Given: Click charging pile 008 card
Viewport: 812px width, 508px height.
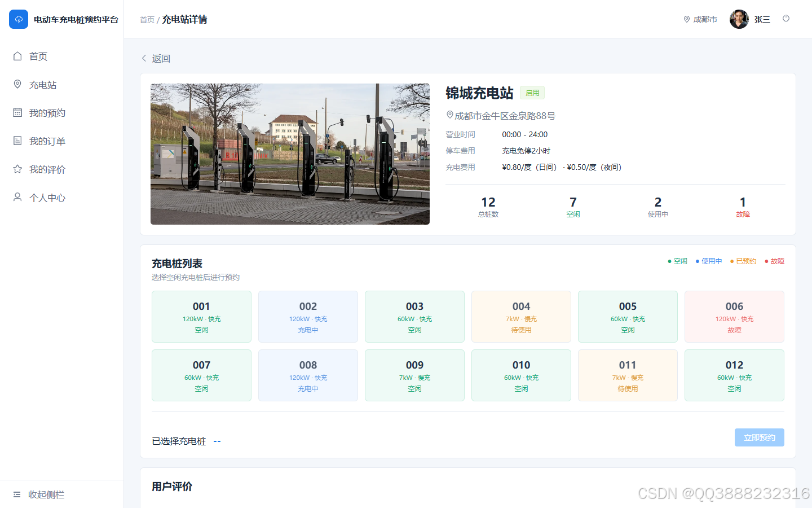Looking at the screenshot, I should tap(308, 375).
